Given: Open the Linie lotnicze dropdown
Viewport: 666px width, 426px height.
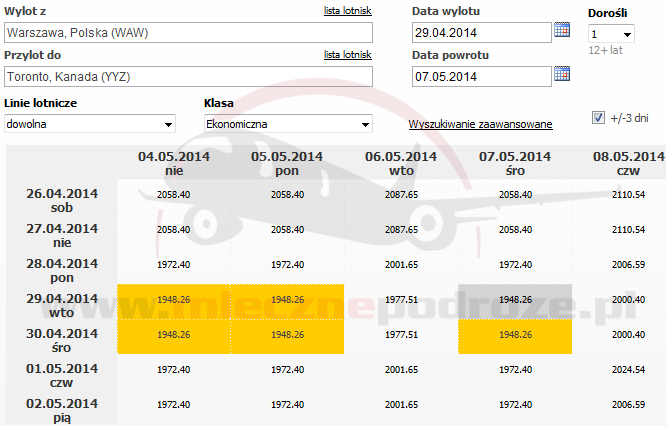Looking at the screenshot, I should pyautogui.click(x=90, y=124).
